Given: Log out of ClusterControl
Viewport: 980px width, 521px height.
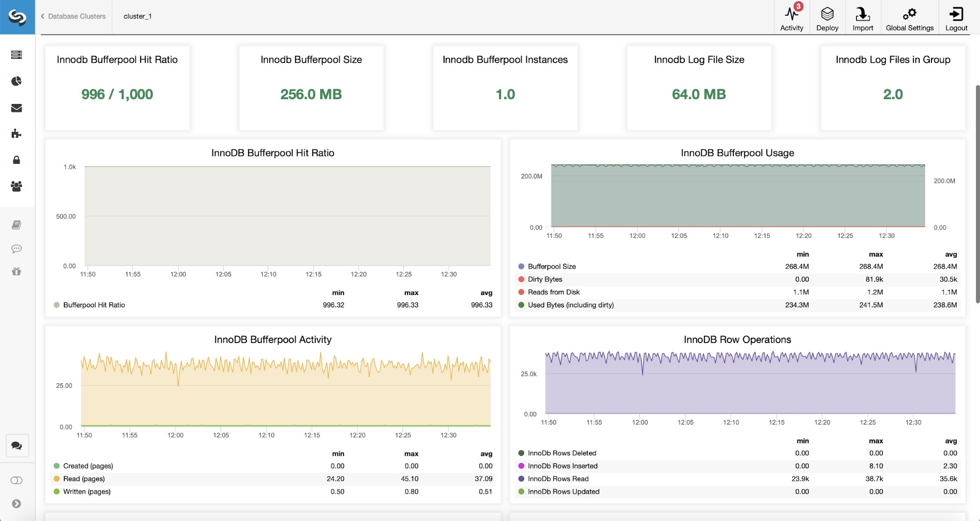Looking at the screenshot, I should (x=955, y=16).
